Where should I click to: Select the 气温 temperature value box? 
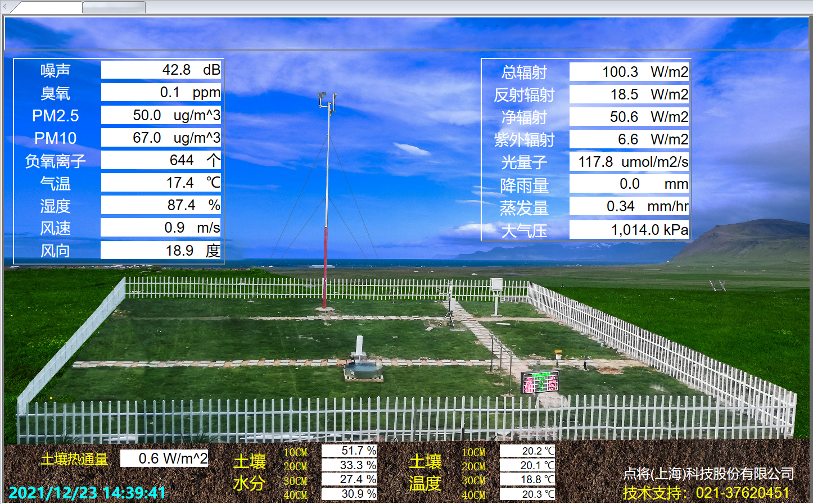(161, 183)
